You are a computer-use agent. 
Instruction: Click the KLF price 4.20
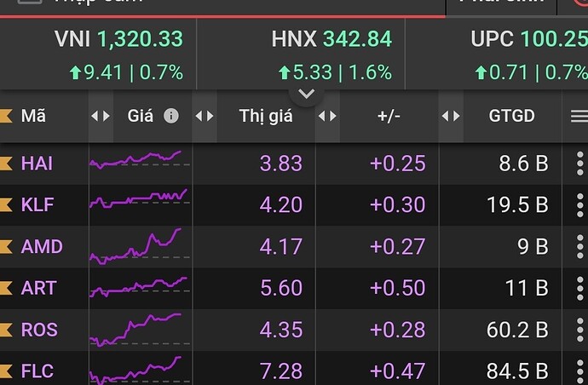click(x=281, y=205)
